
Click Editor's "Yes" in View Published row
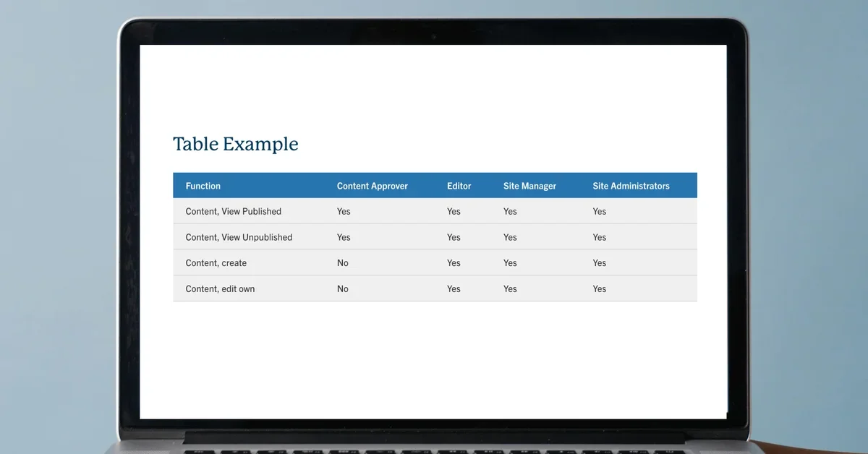(x=454, y=211)
